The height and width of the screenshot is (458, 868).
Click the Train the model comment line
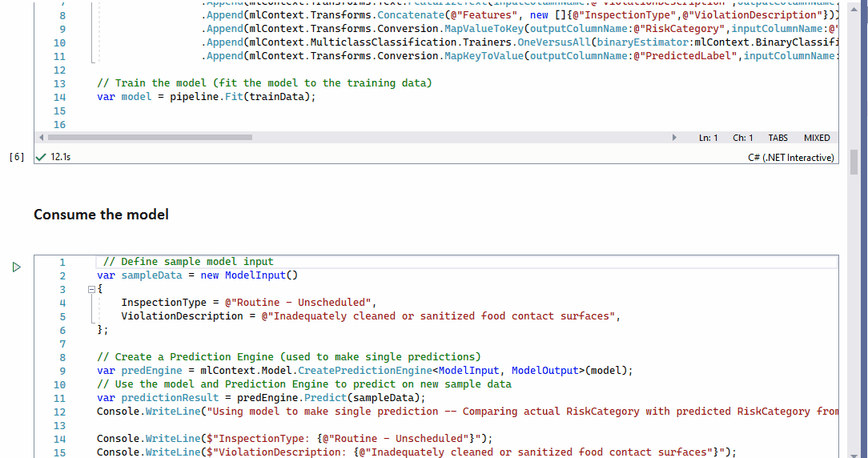(x=264, y=83)
